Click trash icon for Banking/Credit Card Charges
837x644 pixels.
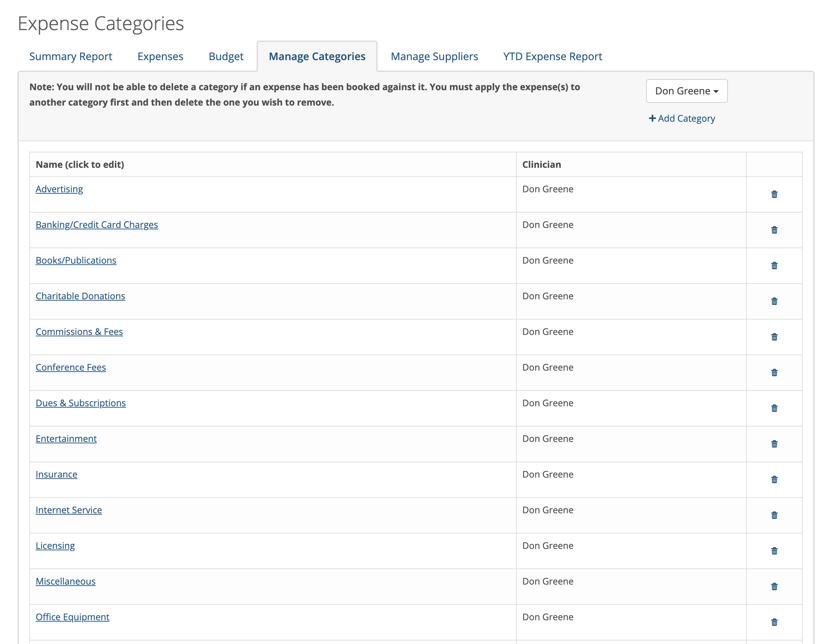774,230
